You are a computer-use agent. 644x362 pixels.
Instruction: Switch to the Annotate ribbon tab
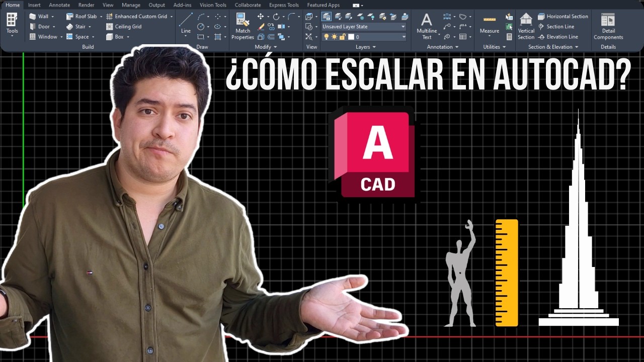point(59,5)
